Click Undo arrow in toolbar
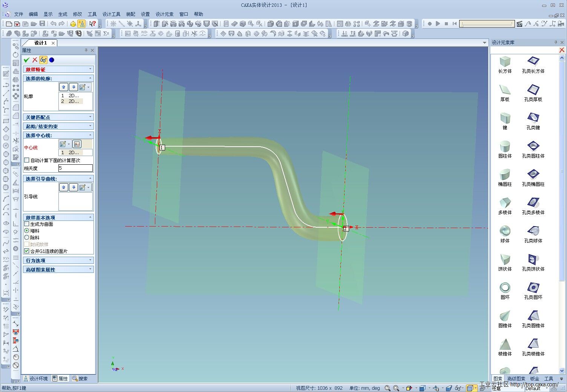Screen dimensions: 567x392 (x=54, y=24)
